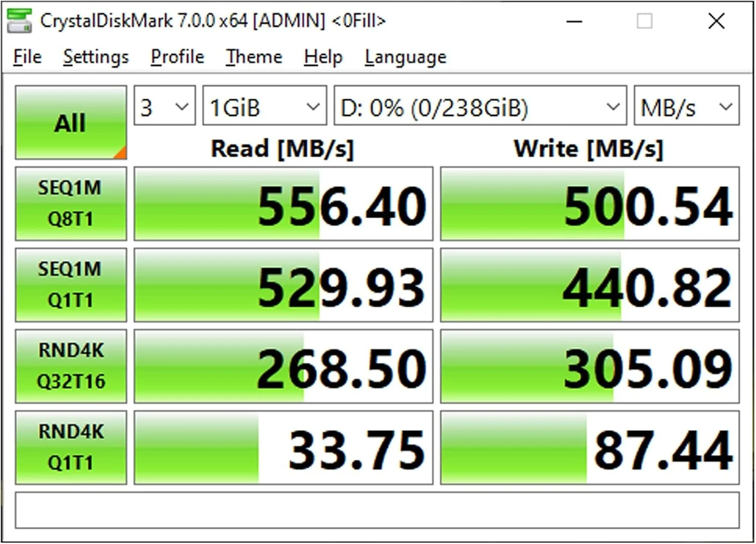Open the test count dropdown showing 3
This screenshot has height=544, width=756.
[x=164, y=106]
